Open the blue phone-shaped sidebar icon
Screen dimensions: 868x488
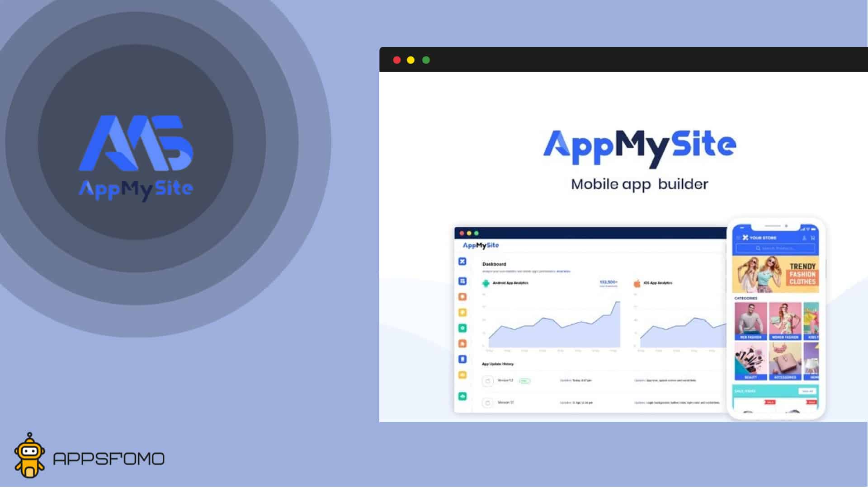click(x=462, y=359)
